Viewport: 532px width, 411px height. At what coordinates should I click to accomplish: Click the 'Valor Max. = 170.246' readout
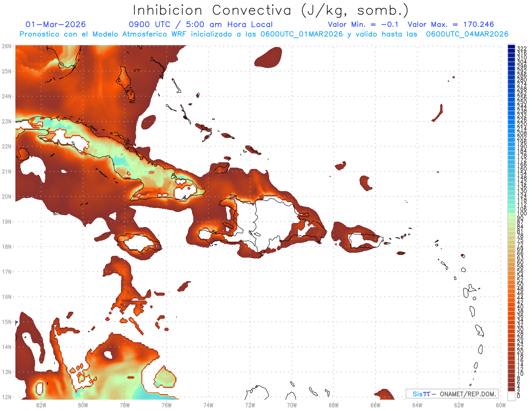click(x=450, y=25)
